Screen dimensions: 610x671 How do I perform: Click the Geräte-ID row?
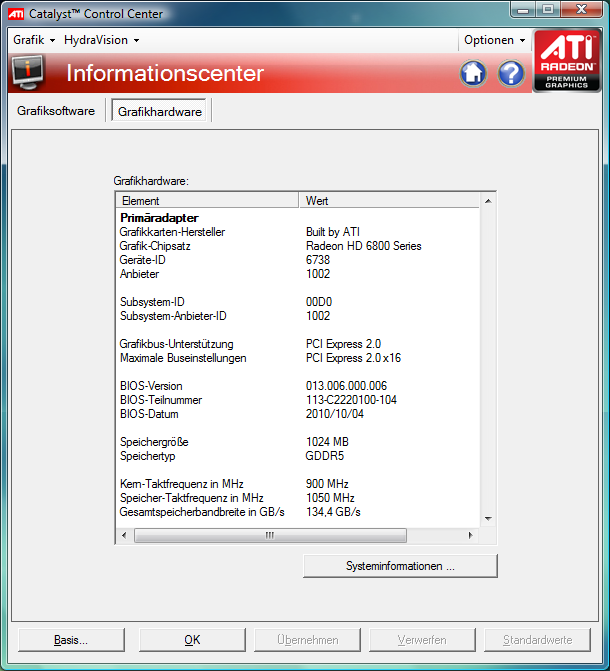point(298,260)
